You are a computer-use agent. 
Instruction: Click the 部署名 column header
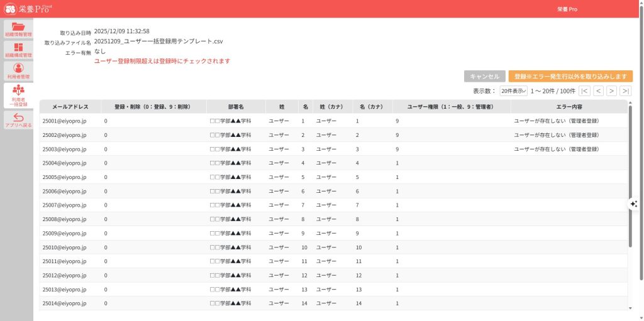(236, 107)
